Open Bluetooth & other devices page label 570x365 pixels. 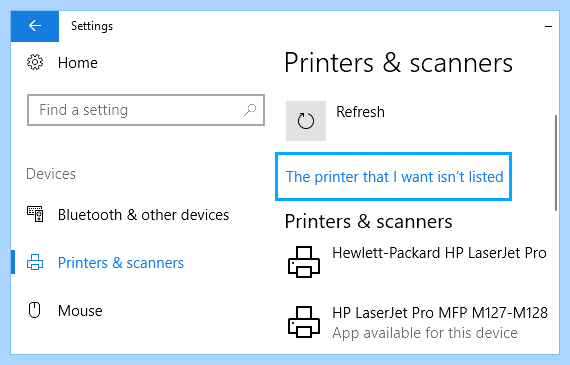pyautogui.click(x=144, y=215)
